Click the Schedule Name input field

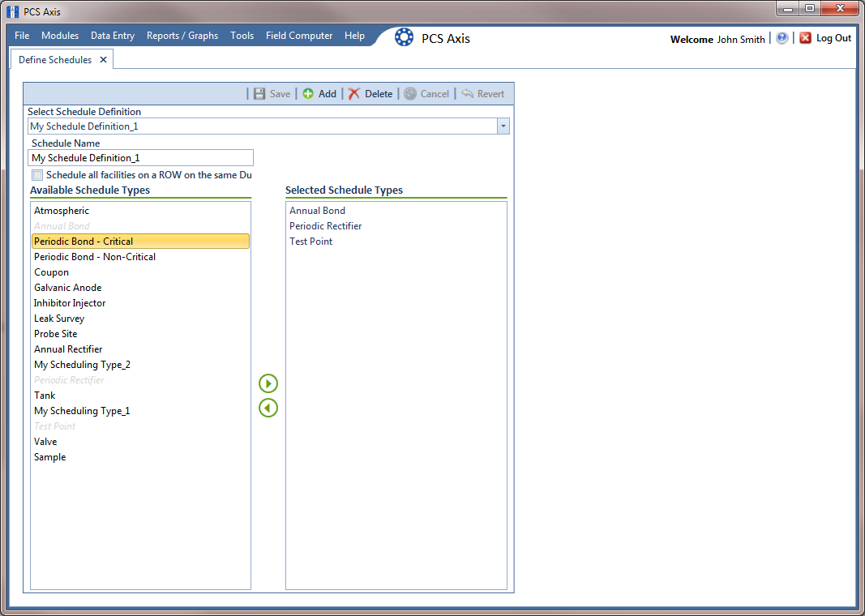[x=141, y=158]
